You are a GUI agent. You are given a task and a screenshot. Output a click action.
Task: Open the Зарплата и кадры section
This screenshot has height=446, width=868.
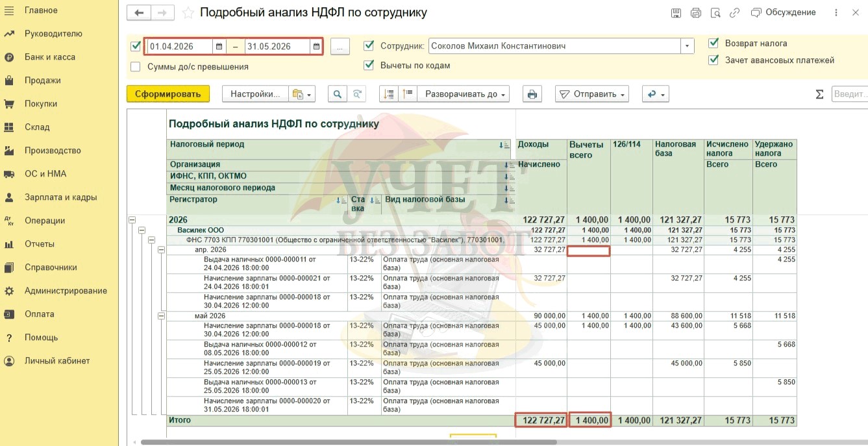click(60, 197)
